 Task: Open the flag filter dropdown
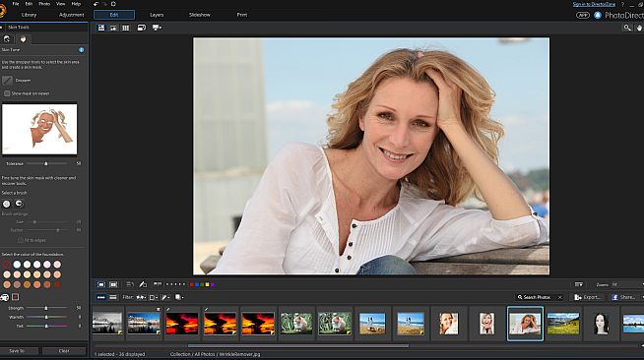coord(141,297)
